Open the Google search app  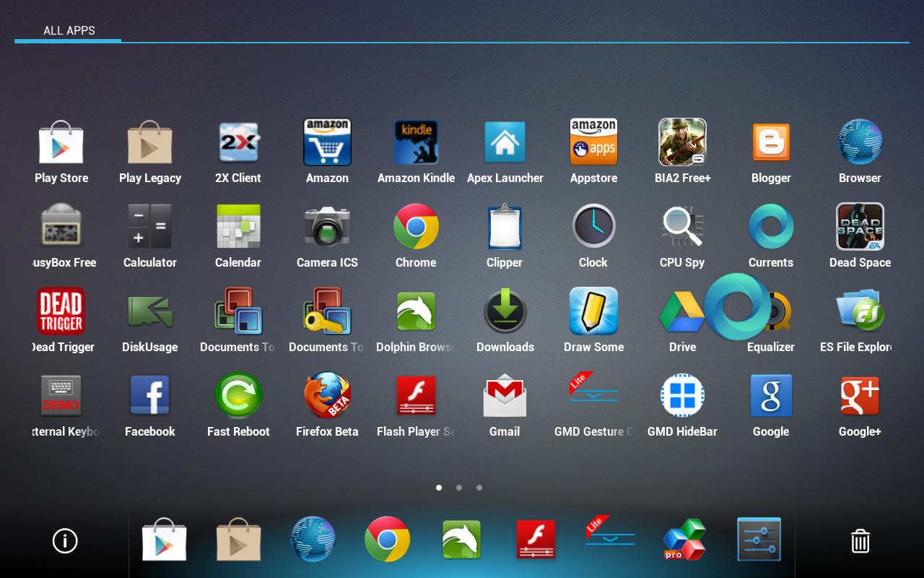771,396
